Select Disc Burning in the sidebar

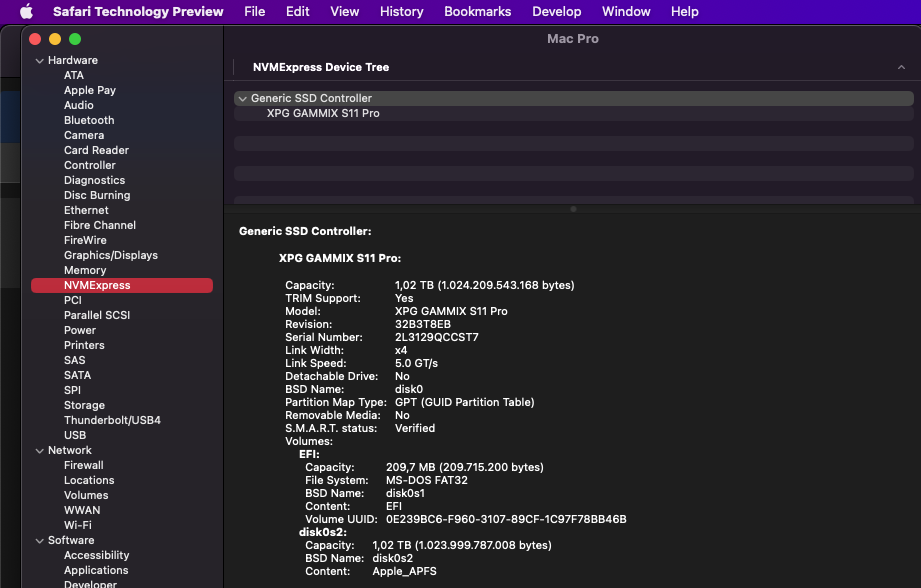[97, 195]
